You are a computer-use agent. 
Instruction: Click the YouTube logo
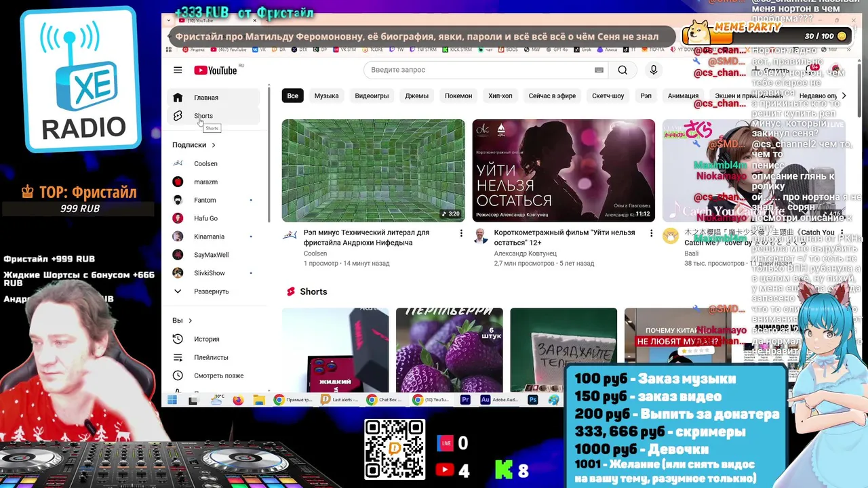pos(216,70)
